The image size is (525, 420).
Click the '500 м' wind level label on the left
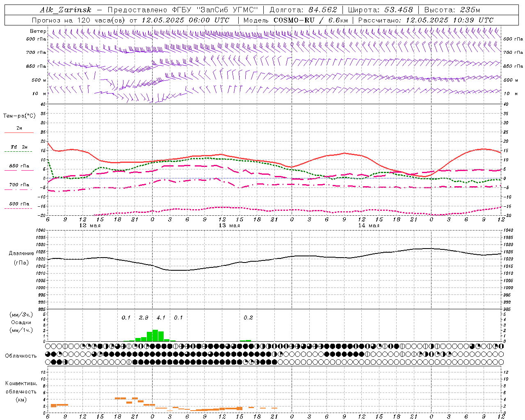click(39, 80)
